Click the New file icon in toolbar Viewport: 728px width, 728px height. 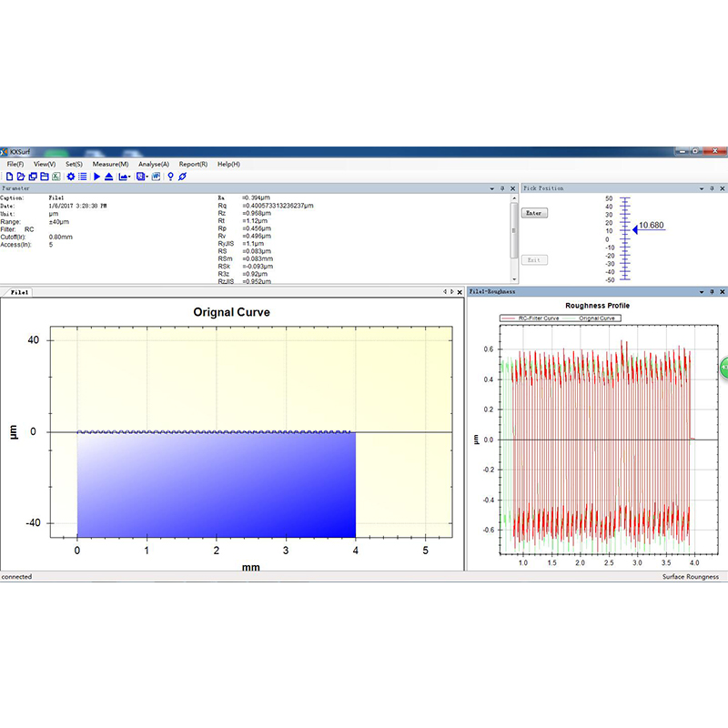coord(9,176)
